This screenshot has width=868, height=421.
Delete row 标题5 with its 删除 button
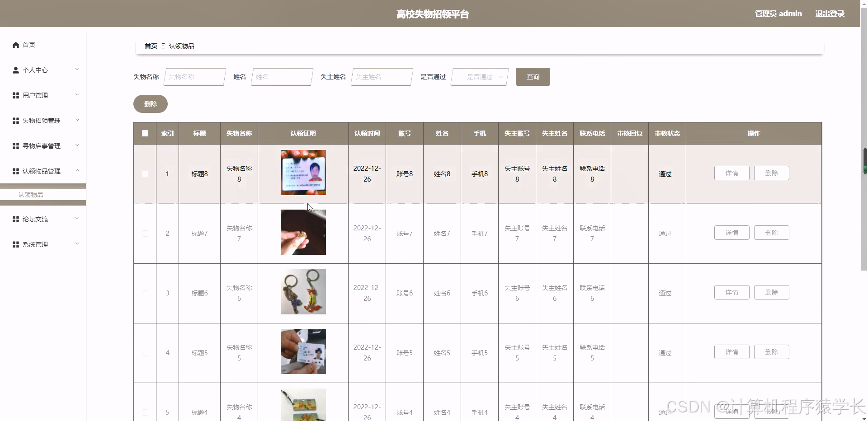click(x=772, y=352)
